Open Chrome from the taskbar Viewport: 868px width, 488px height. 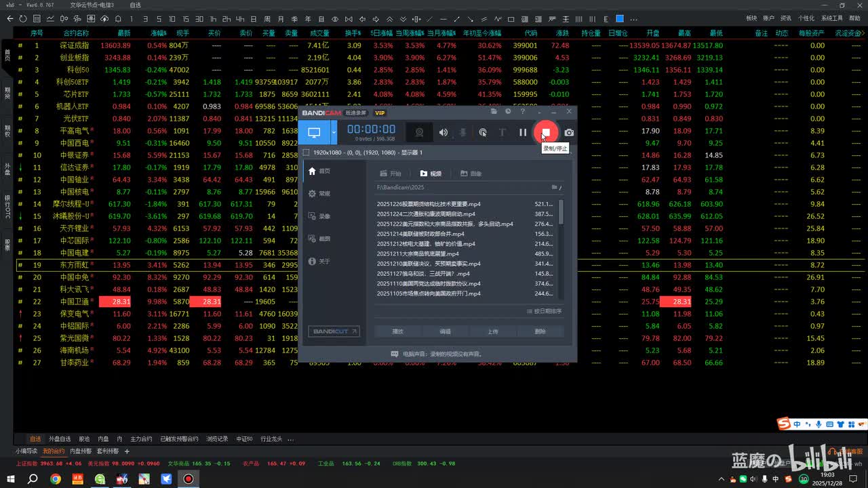coord(55,479)
